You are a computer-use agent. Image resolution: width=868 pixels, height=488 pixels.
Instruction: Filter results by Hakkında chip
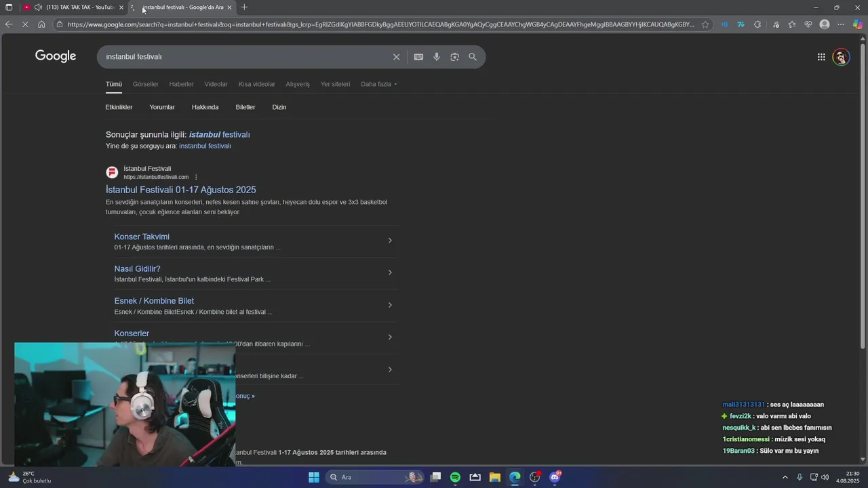tap(205, 107)
